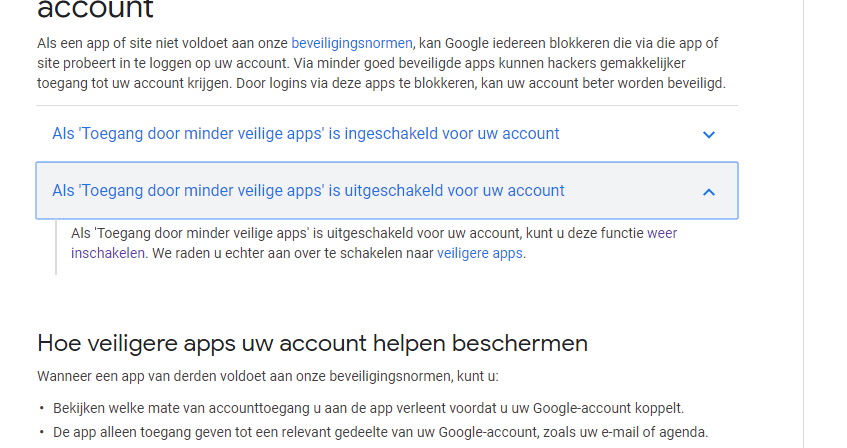Screen dimensions: 847x448
Task: Expand the 'ingeschakeld voor uw account' section
Action: pos(387,133)
